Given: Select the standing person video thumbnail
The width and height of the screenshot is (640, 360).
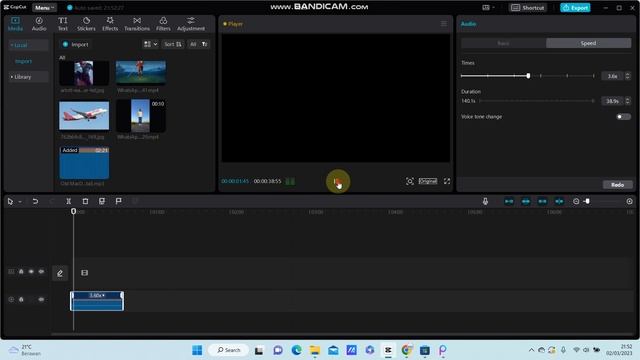Looking at the screenshot, I should tap(141, 116).
